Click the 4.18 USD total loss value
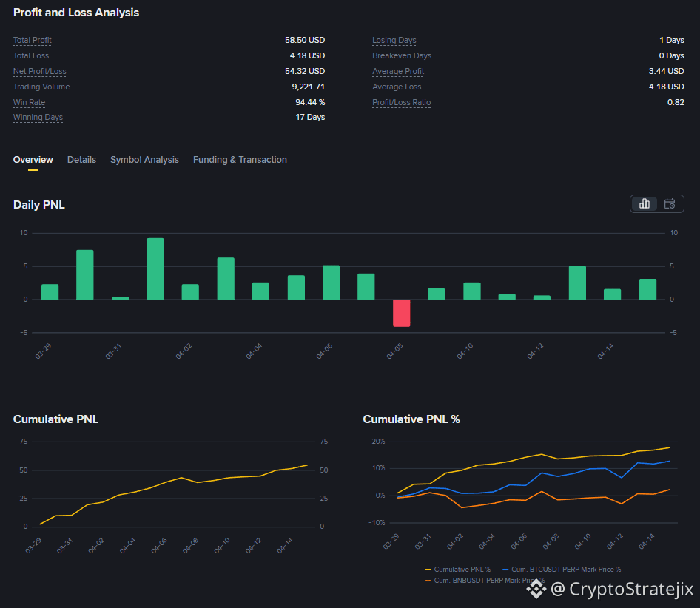700x608 pixels. click(x=307, y=55)
